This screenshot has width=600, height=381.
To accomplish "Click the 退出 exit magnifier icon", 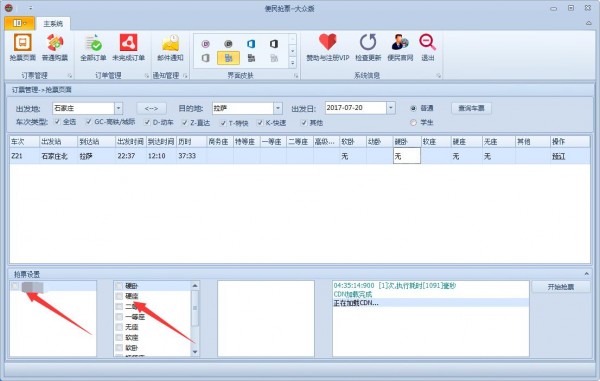I will coord(427,42).
